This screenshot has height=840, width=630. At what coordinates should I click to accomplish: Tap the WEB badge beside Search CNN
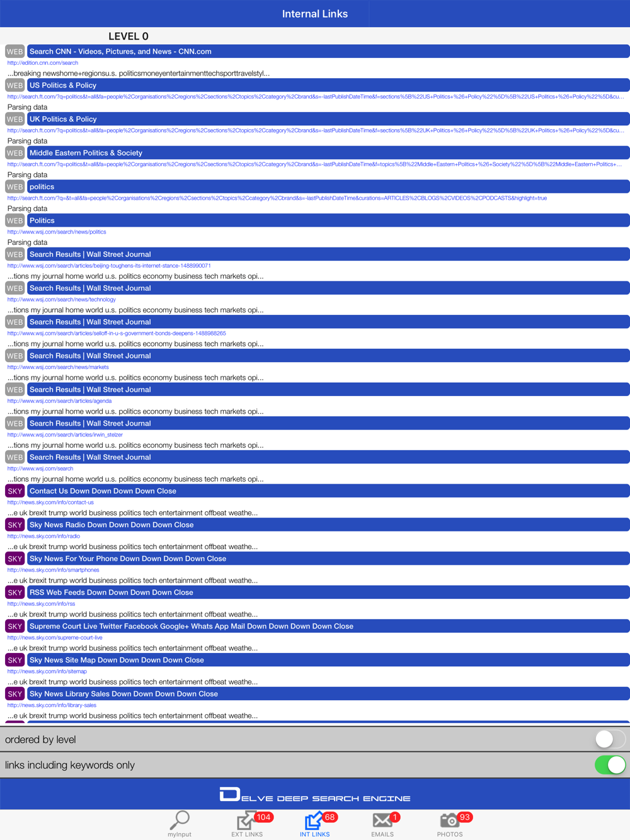(x=14, y=52)
